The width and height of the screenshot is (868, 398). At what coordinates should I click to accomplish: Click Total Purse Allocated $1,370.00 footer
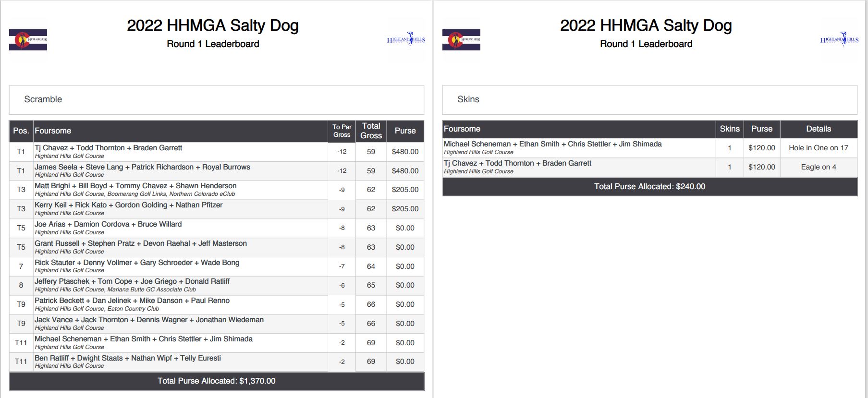pyautogui.click(x=217, y=381)
